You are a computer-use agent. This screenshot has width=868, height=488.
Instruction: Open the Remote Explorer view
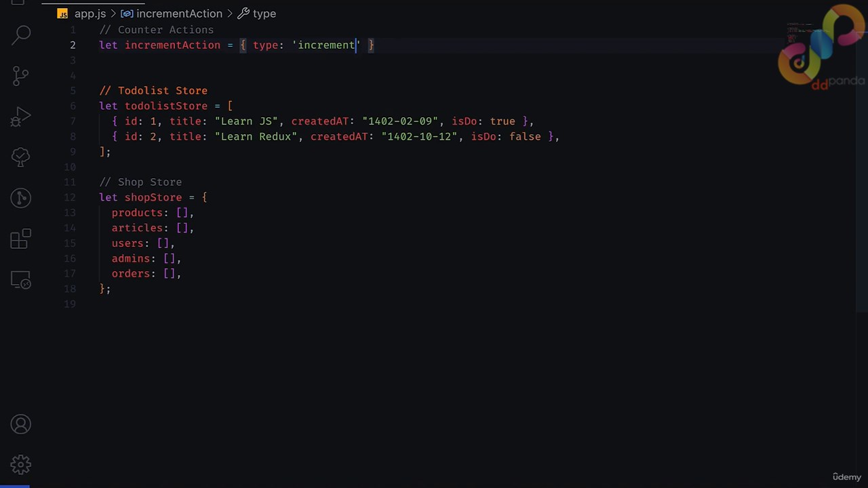21,279
